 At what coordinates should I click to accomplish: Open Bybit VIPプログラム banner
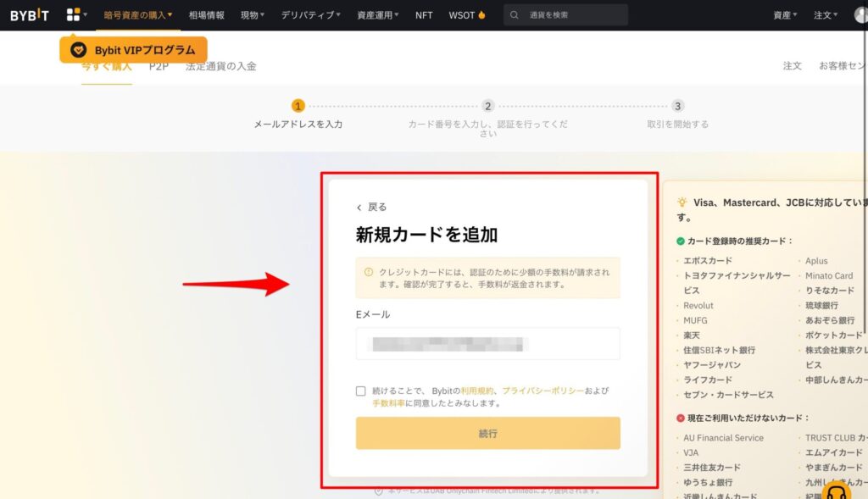(x=133, y=50)
